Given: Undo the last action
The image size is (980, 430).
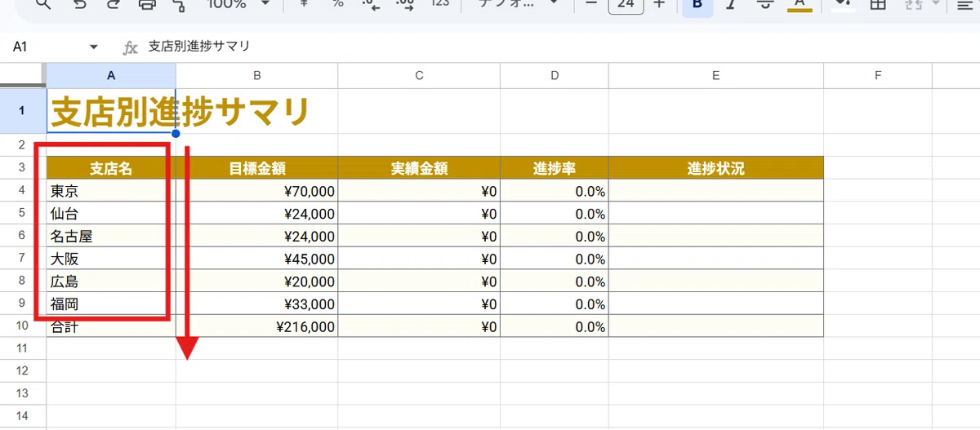Looking at the screenshot, I should pyautogui.click(x=79, y=4).
